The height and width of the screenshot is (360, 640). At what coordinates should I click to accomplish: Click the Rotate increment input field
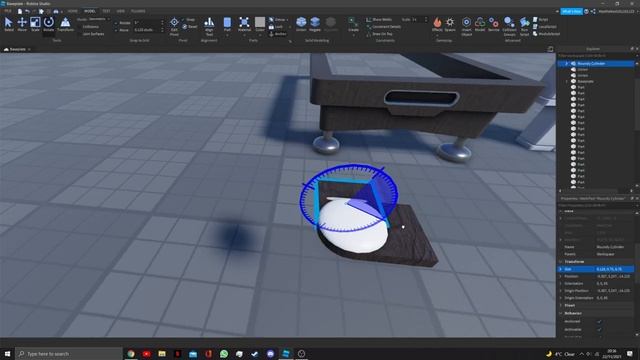[x=148, y=23]
